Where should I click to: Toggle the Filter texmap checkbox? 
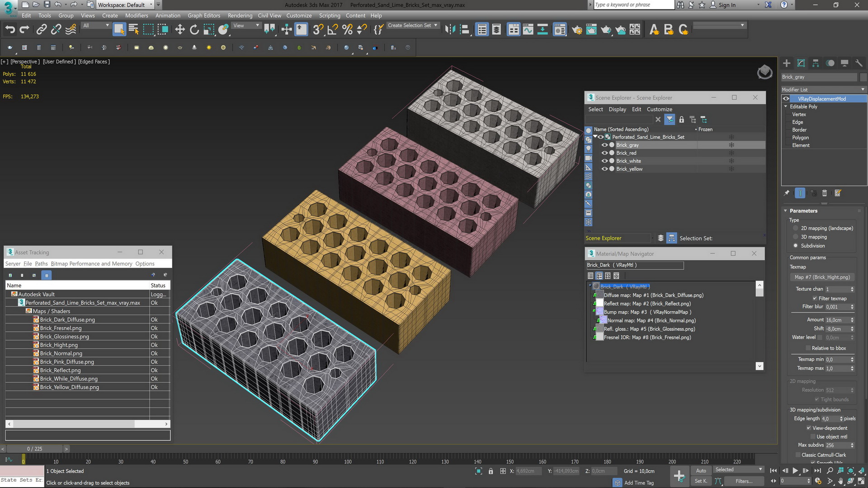[815, 299]
